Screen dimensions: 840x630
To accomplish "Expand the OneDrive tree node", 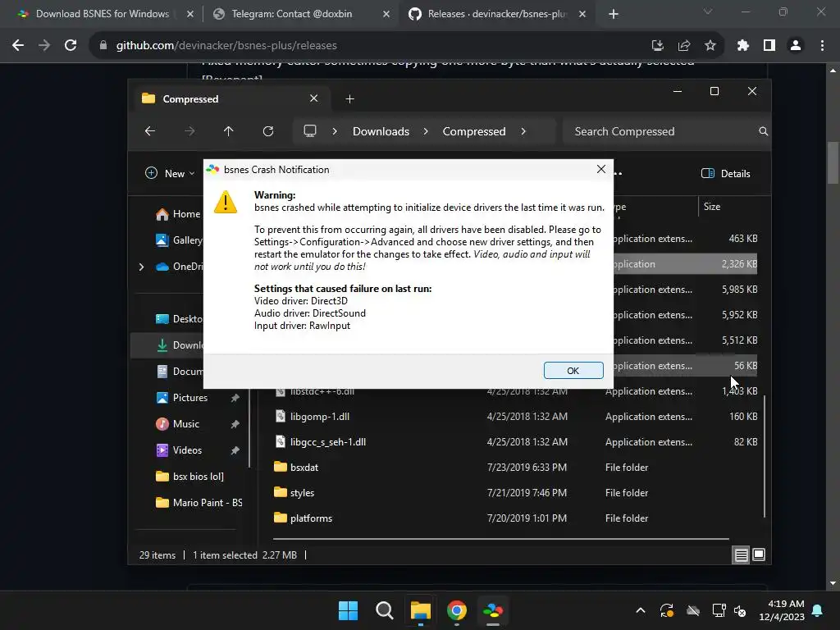I will (141, 267).
